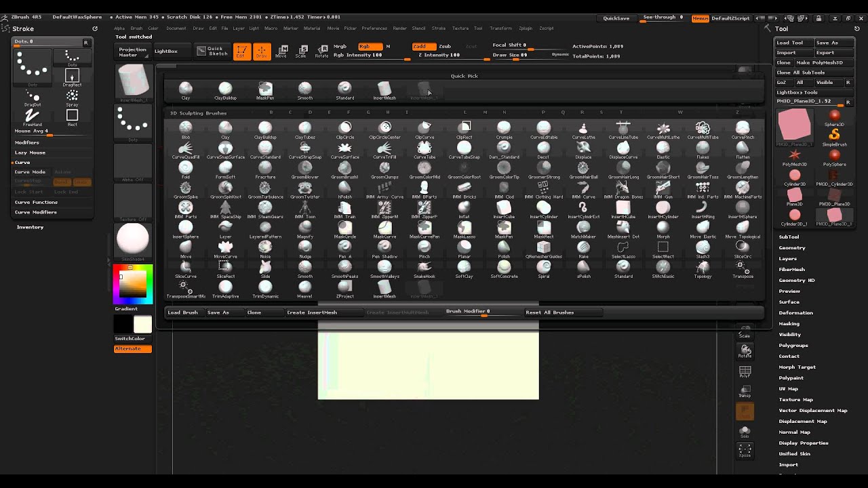Click the QuickSave button
The width and height of the screenshot is (868, 488).
[616, 18]
